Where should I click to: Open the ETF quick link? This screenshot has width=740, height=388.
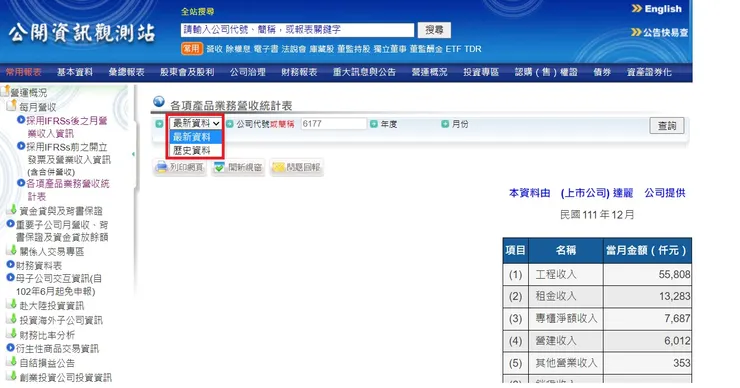(x=453, y=49)
